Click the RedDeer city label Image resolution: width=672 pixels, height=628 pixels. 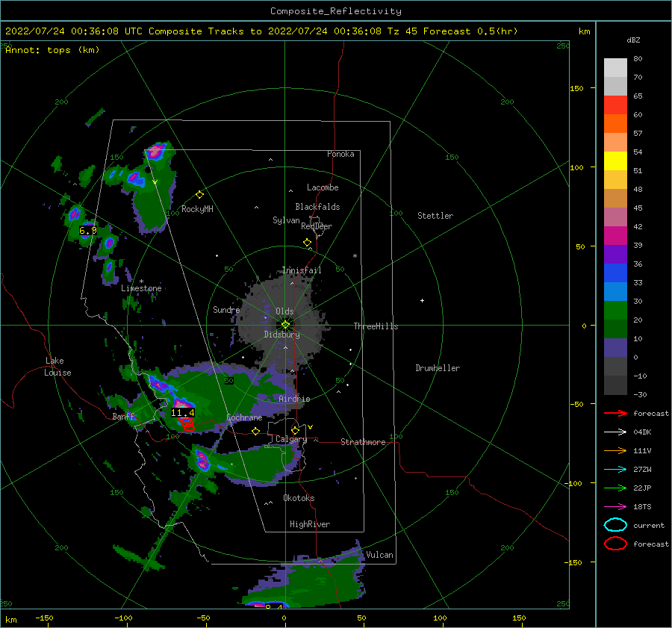pyautogui.click(x=317, y=226)
